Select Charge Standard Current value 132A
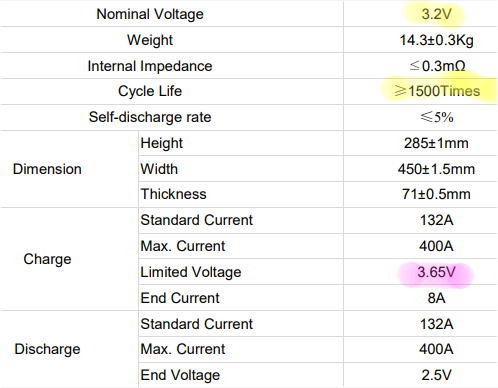Screen dimensions: 498x388 point(436,220)
